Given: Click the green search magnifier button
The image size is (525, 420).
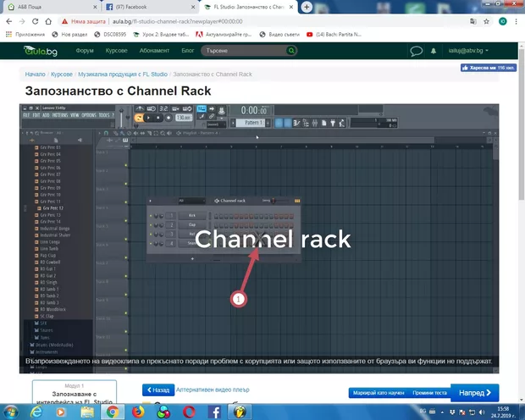Looking at the screenshot, I should (x=291, y=51).
